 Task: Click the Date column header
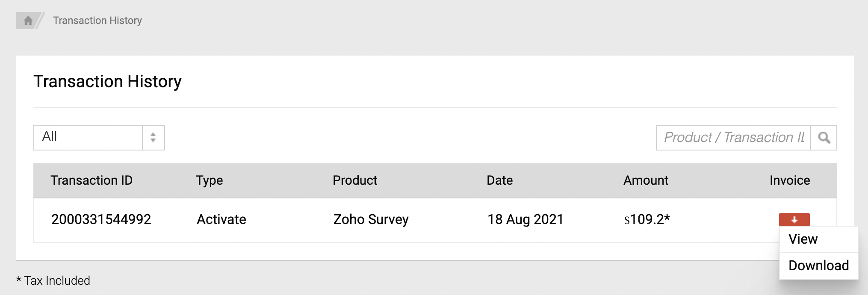pyautogui.click(x=499, y=180)
